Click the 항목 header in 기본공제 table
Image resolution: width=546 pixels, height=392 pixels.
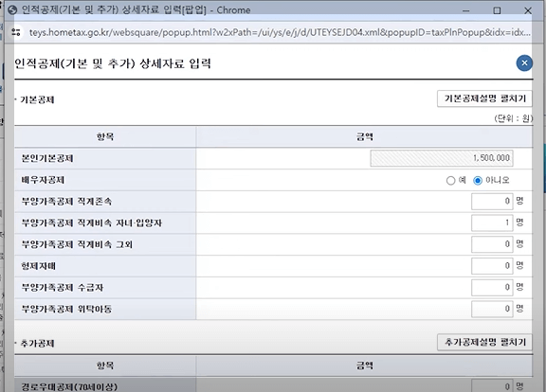(105, 137)
